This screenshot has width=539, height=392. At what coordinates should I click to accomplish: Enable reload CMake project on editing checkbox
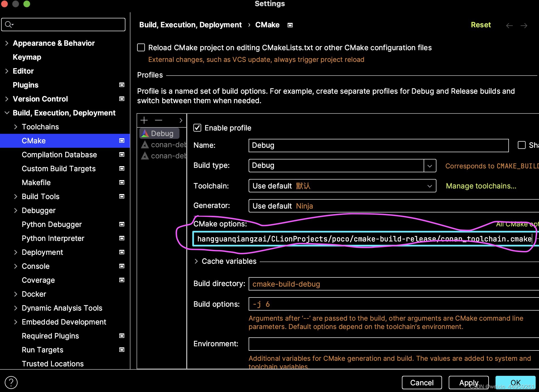point(141,47)
